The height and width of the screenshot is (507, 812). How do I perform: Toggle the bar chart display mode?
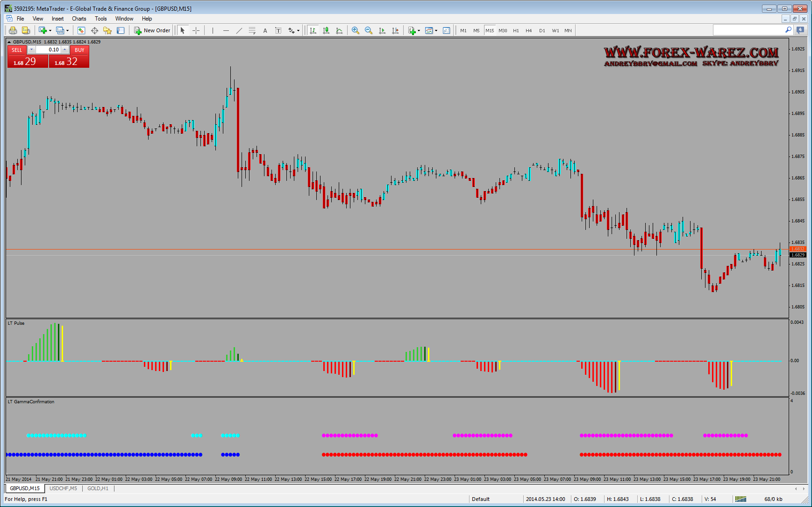click(x=313, y=31)
